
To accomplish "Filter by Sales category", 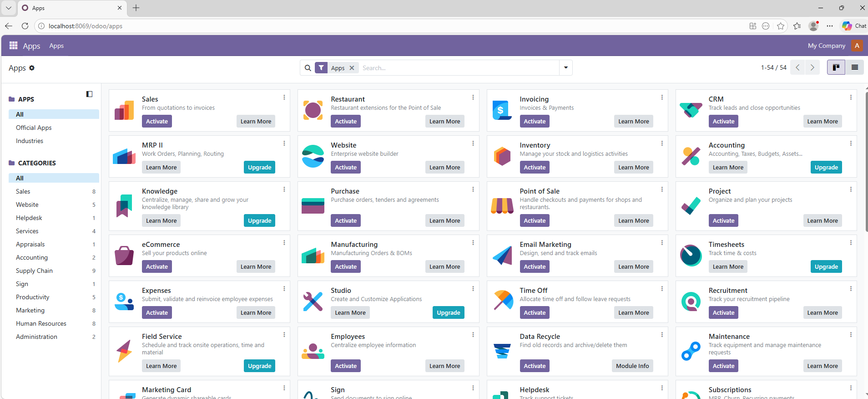I will click(x=54, y=191).
